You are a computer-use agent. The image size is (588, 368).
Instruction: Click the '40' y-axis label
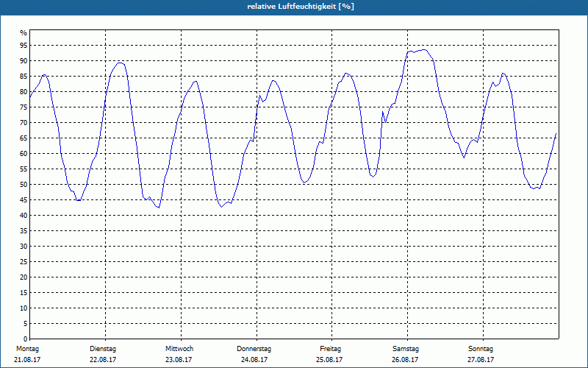point(24,216)
